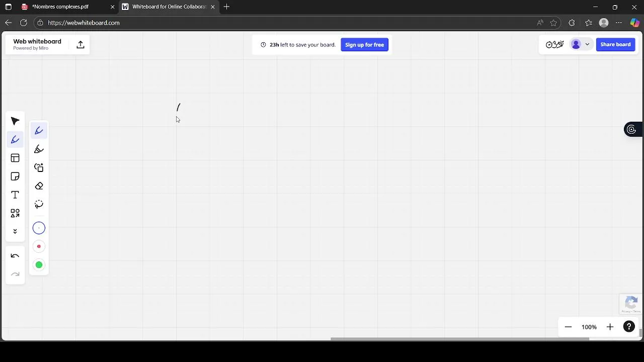Open browser Settings and more menu
This screenshot has width=644, height=362.
(x=619, y=23)
